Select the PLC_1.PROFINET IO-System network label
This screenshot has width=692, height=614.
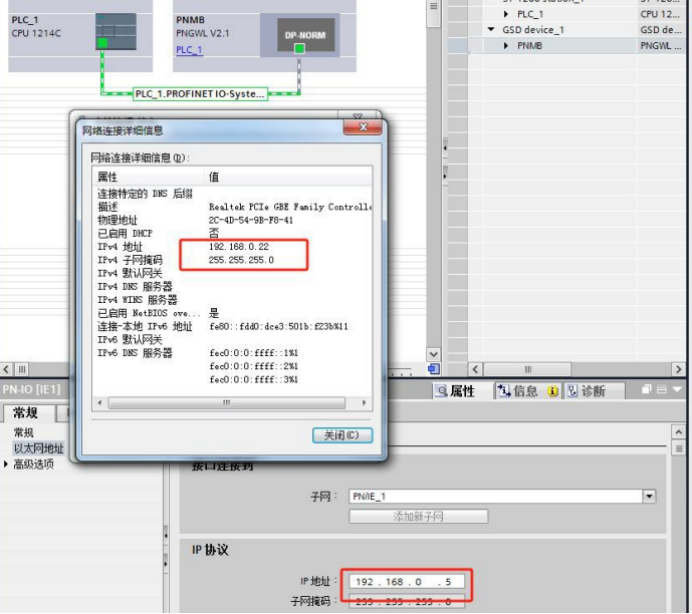200,94
